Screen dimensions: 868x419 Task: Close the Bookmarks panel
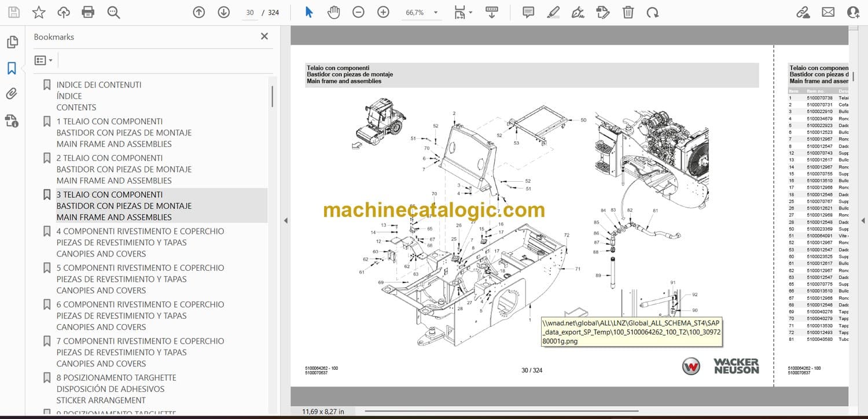tap(264, 36)
